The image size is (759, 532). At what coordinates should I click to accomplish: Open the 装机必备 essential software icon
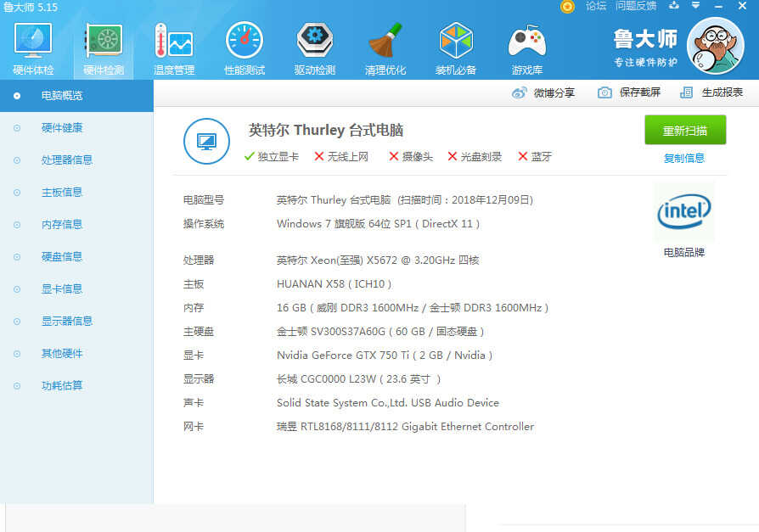[x=456, y=48]
